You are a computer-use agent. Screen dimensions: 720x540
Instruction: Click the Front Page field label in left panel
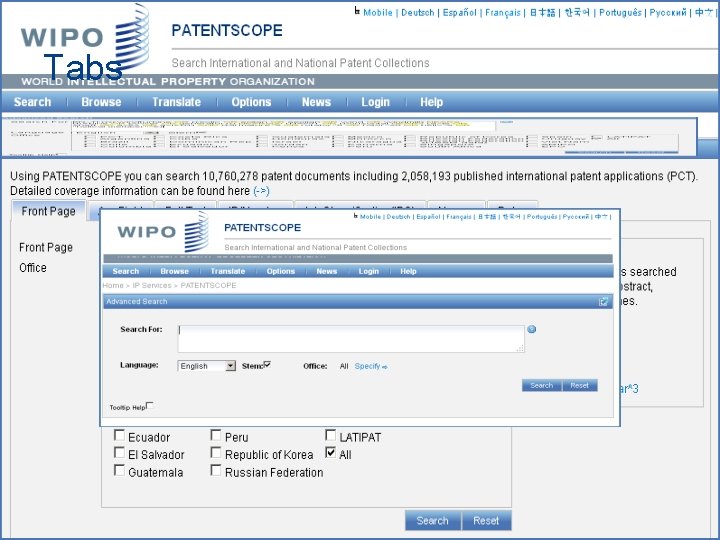pos(46,248)
